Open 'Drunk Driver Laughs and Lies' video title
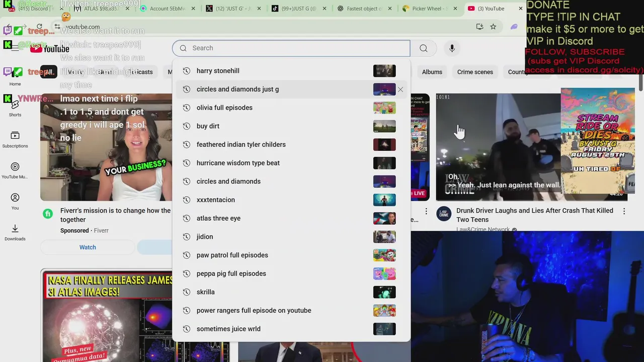644x362 pixels. [534, 215]
